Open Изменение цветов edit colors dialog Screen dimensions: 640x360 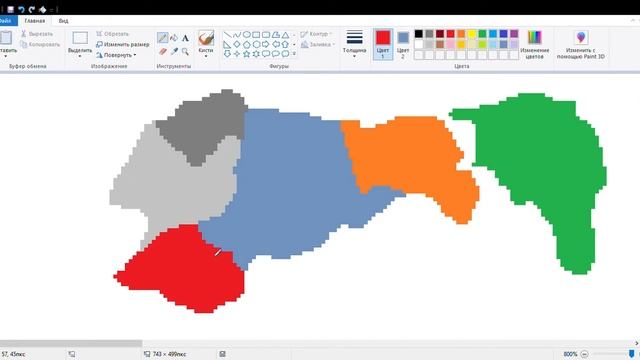coord(534,44)
